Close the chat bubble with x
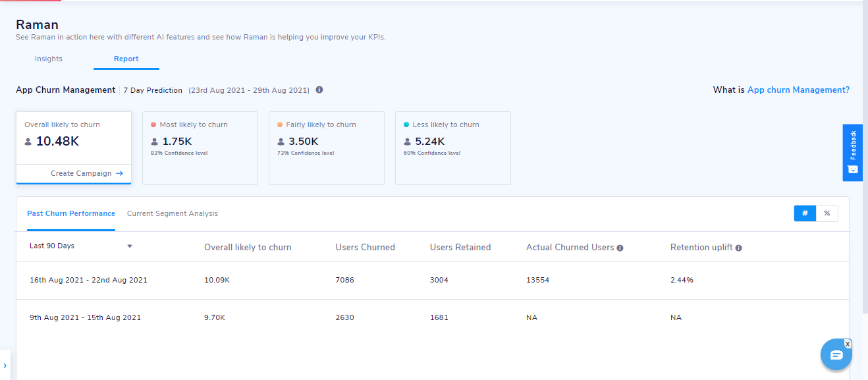The height and width of the screenshot is (380, 868). [x=848, y=344]
